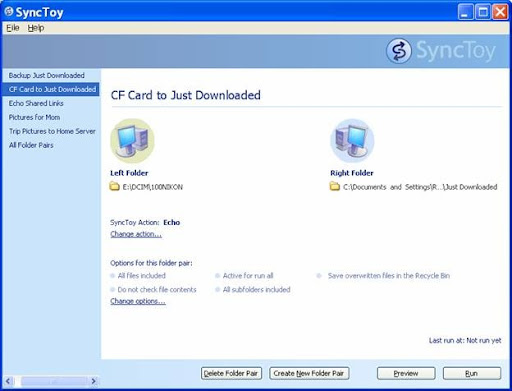Select Trip Pictures to Home Server pair
The height and width of the screenshot is (391, 512).
(52, 131)
